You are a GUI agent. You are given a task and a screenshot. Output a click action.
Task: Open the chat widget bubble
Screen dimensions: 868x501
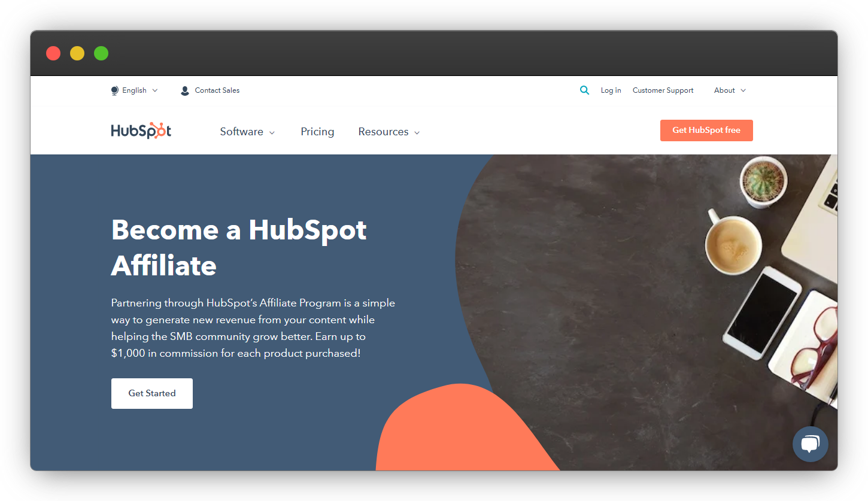[x=810, y=444]
